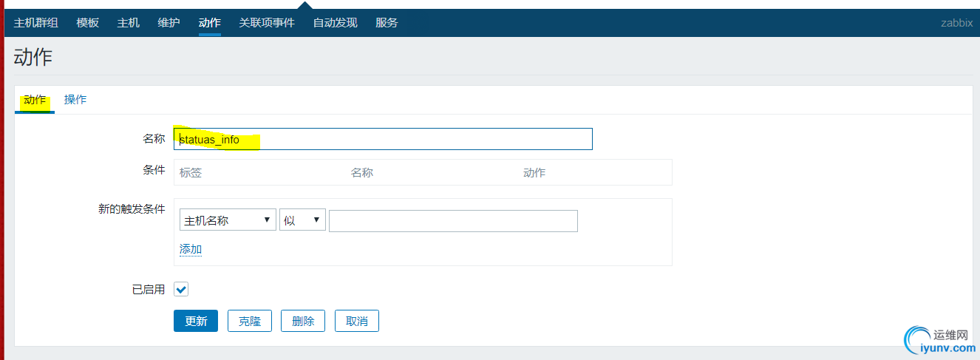Open the 似 operator dropdown
The width and height of the screenshot is (980, 360).
click(x=302, y=220)
